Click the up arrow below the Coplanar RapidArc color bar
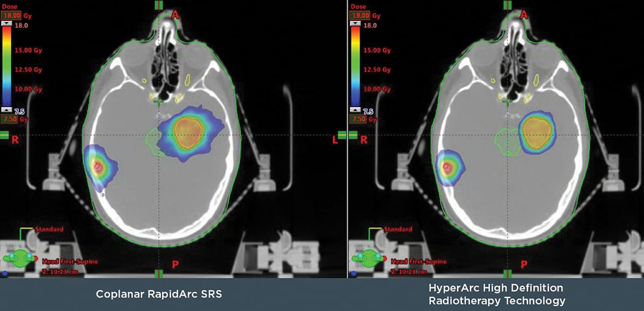 6,110
